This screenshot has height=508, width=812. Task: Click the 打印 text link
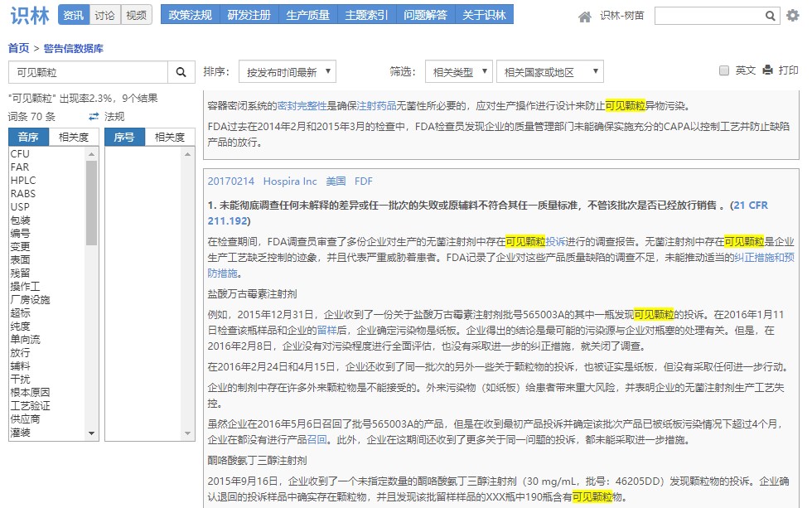[x=788, y=70]
